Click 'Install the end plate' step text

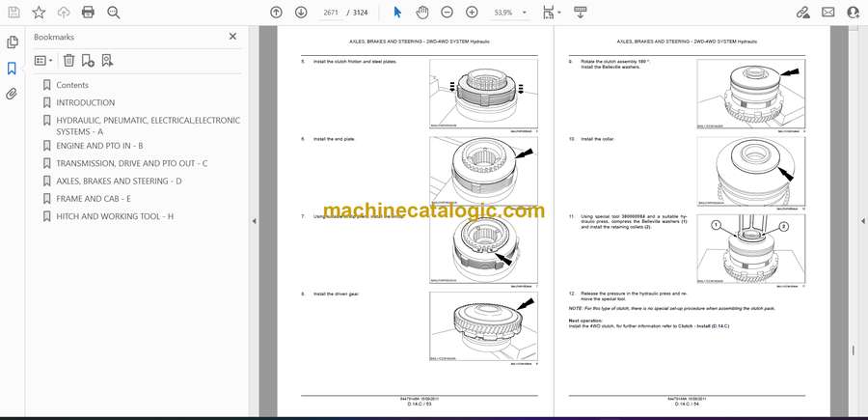[x=335, y=138]
